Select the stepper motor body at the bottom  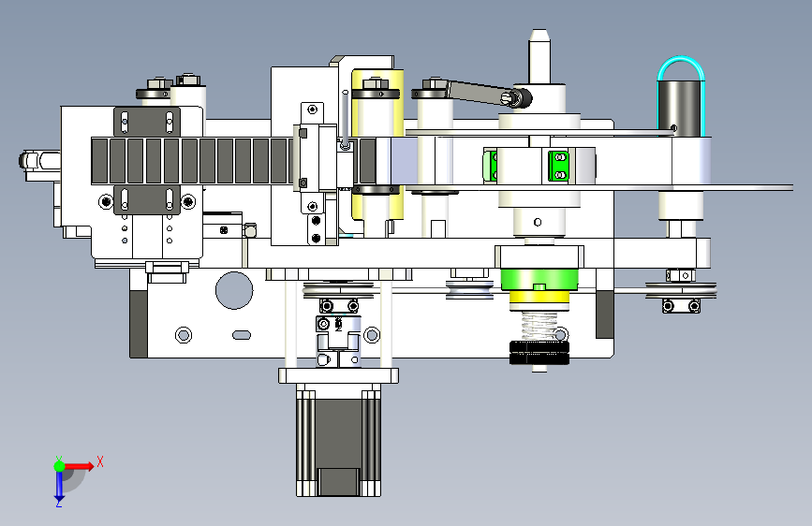(x=339, y=440)
